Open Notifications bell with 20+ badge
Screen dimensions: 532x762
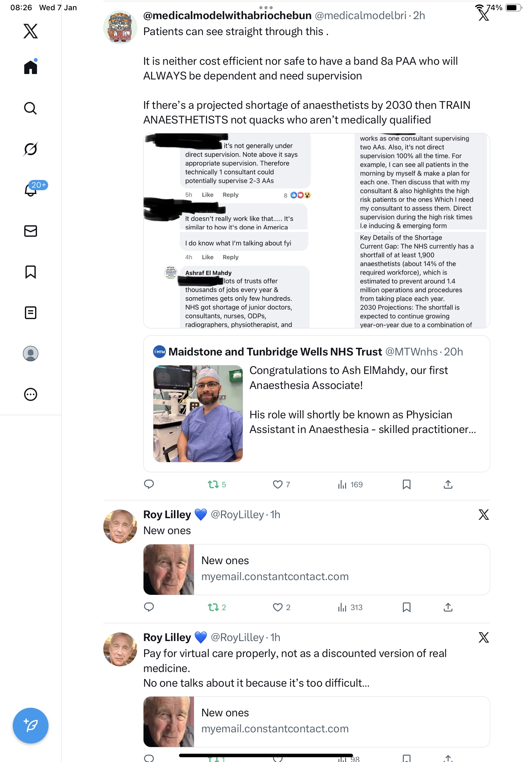pos(31,190)
